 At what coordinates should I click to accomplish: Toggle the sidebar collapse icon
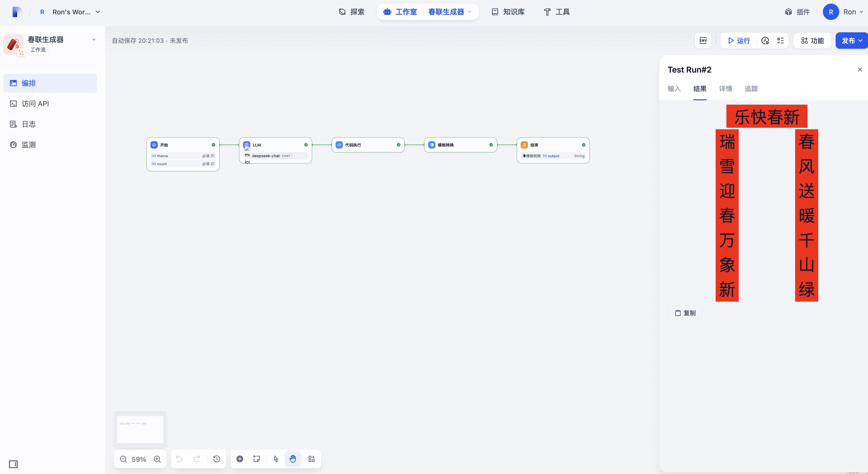pyautogui.click(x=13, y=464)
